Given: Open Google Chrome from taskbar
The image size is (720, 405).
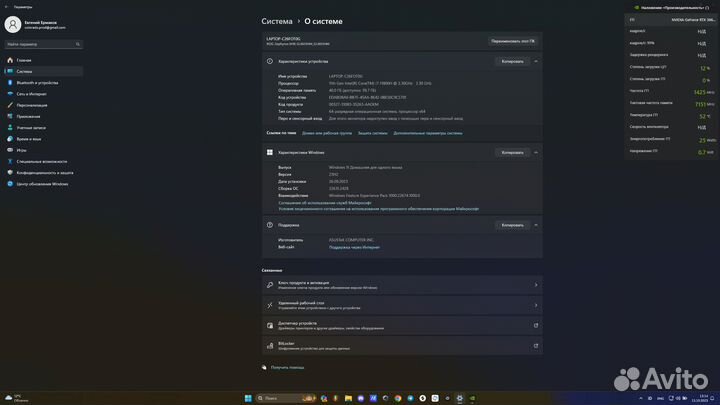Looking at the screenshot, I should tap(398, 398).
